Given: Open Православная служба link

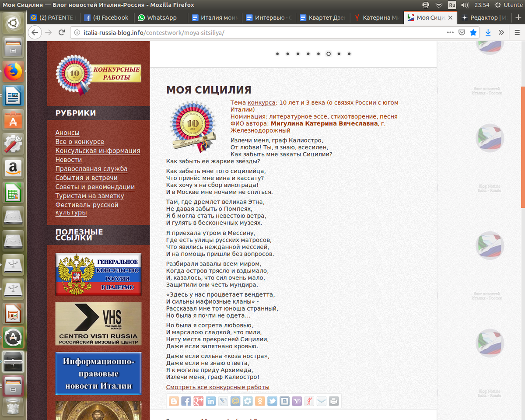Looking at the screenshot, I should [x=91, y=168].
